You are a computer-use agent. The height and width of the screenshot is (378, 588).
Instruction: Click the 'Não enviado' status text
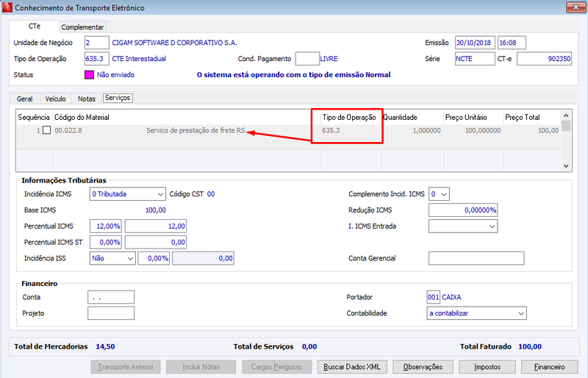tap(115, 75)
